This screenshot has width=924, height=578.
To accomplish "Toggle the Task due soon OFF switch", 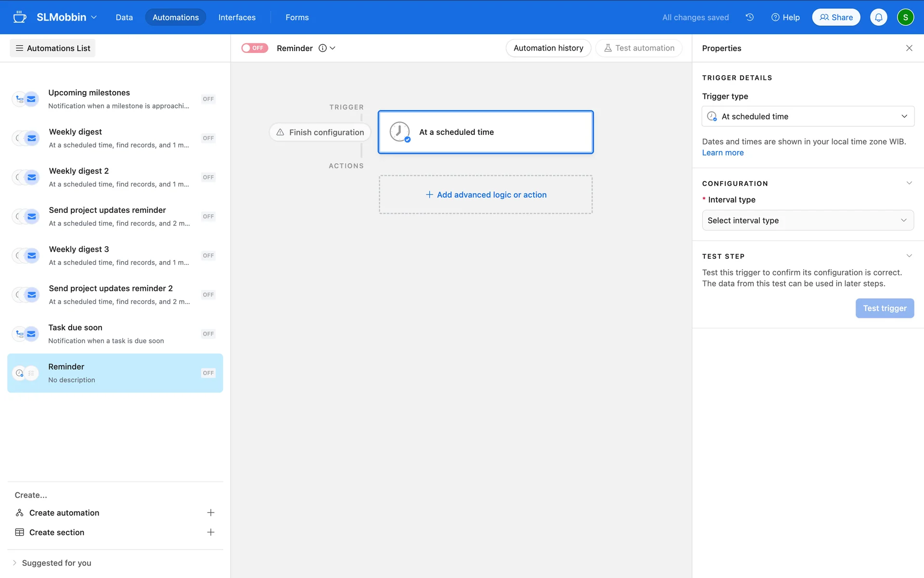I will [x=208, y=334].
